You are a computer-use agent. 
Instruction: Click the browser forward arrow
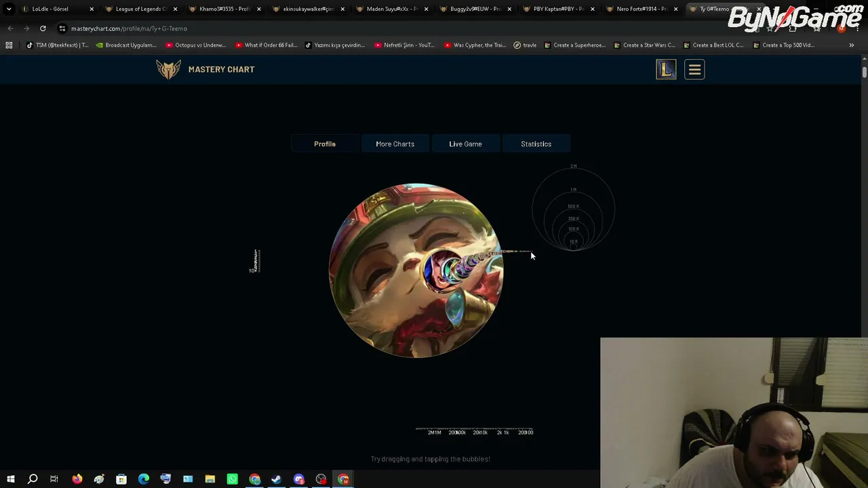pos(26,28)
